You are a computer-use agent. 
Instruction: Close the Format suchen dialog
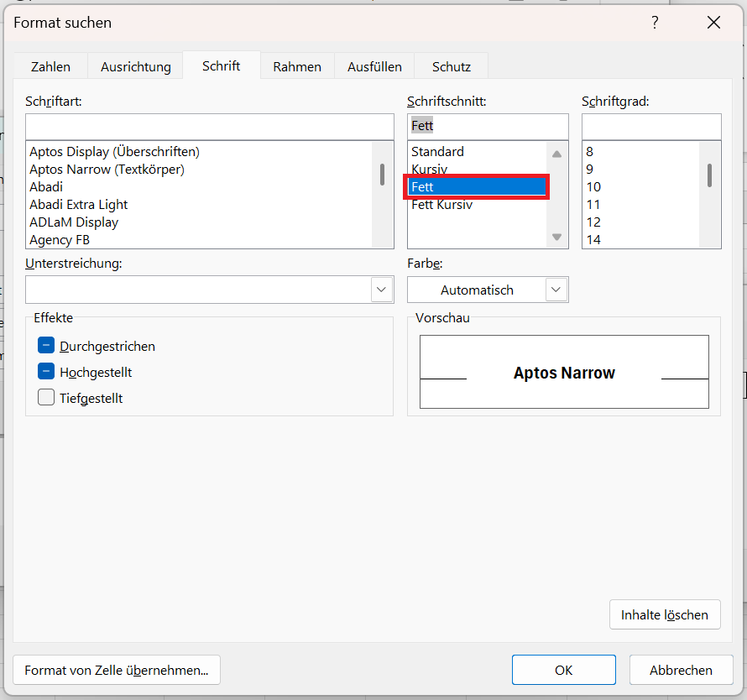(713, 23)
